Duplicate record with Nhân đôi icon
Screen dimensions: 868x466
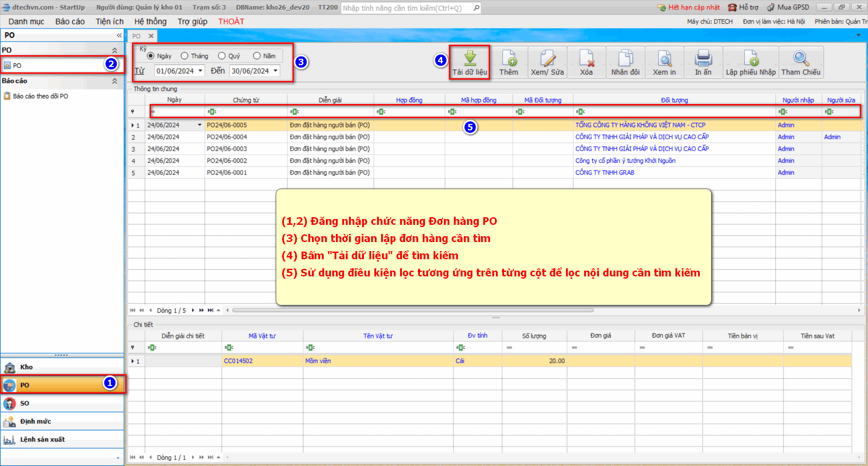(625, 58)
